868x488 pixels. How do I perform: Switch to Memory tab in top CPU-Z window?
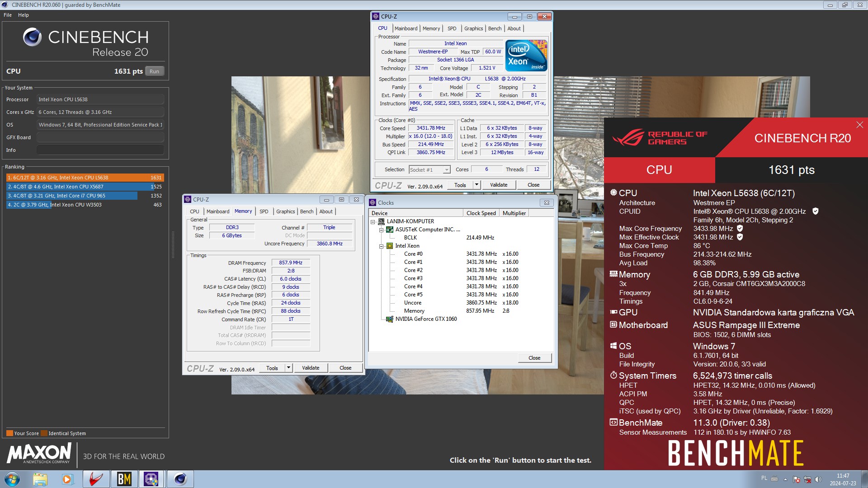click(431, 28)
